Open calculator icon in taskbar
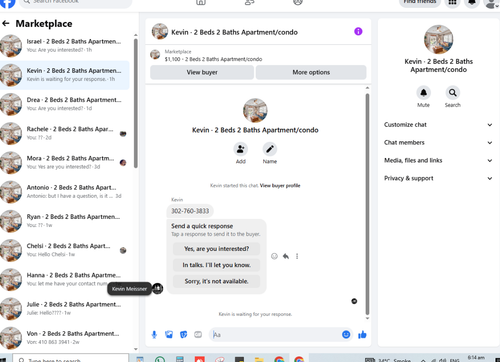Viewport: 500px width, 362px height. tap(180, 359)
